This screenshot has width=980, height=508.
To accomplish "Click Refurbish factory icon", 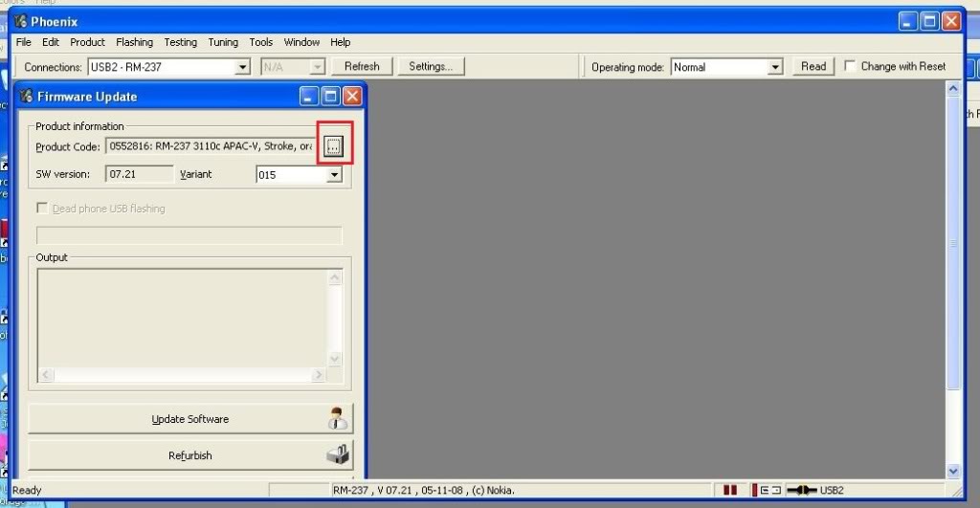I will click(338, 454).
